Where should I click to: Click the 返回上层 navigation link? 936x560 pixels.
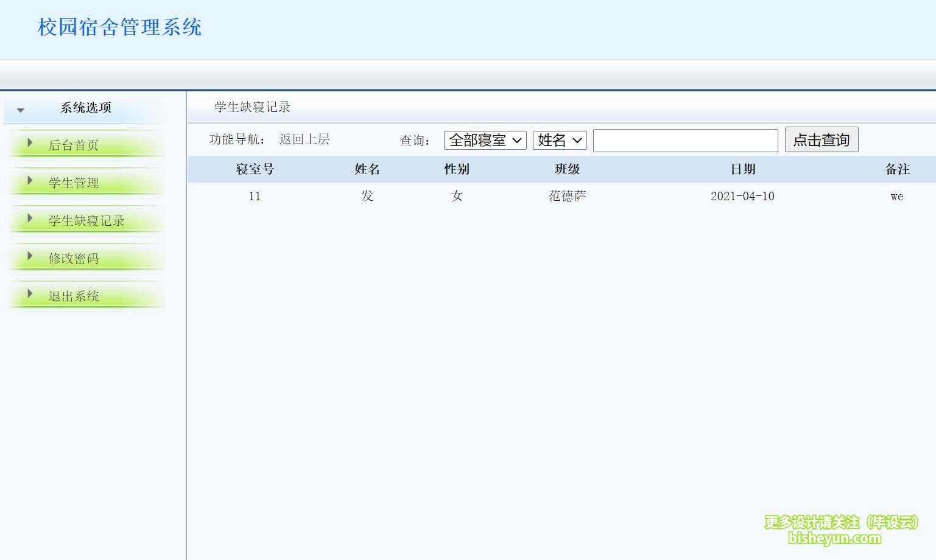[304, 139]
